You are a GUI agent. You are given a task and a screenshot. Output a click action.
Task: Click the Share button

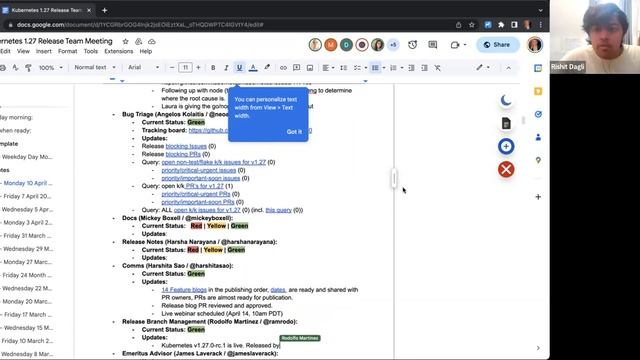[x=498, y=45]
